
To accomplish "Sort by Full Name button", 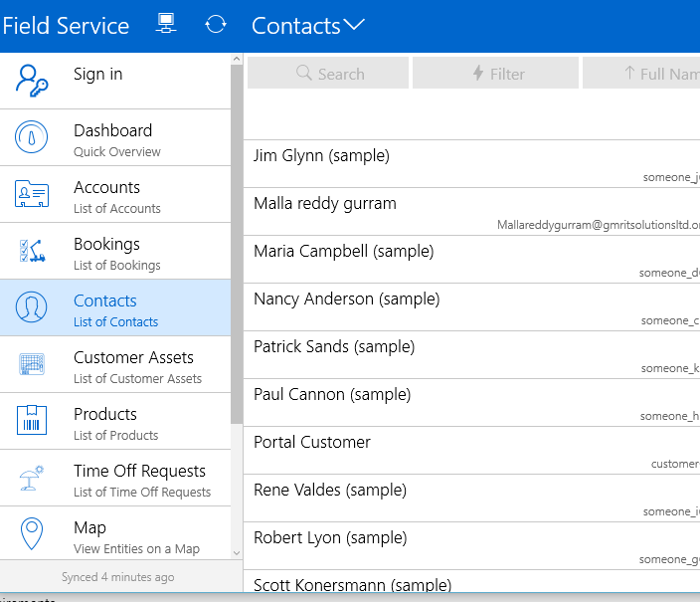I will pyautogui.click(x=641, y=73).
